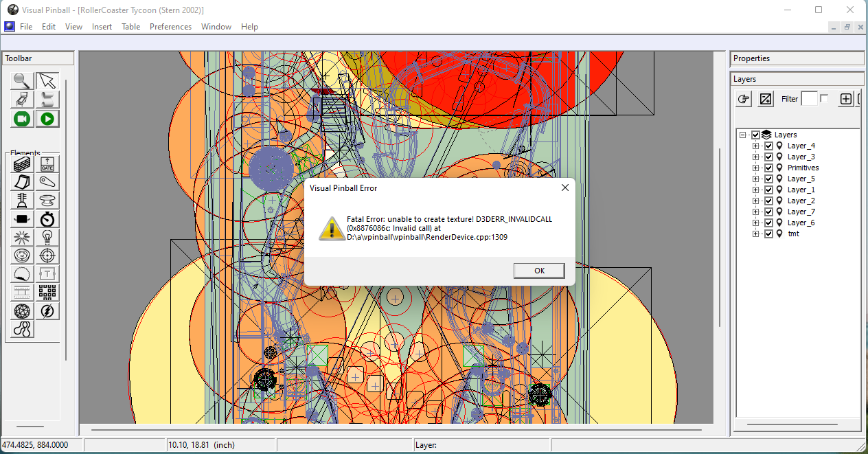The width and height of the screenshot is (868, 454).
Task: Uncheck the Primitives layer checkbox
Action: (768, 168)
